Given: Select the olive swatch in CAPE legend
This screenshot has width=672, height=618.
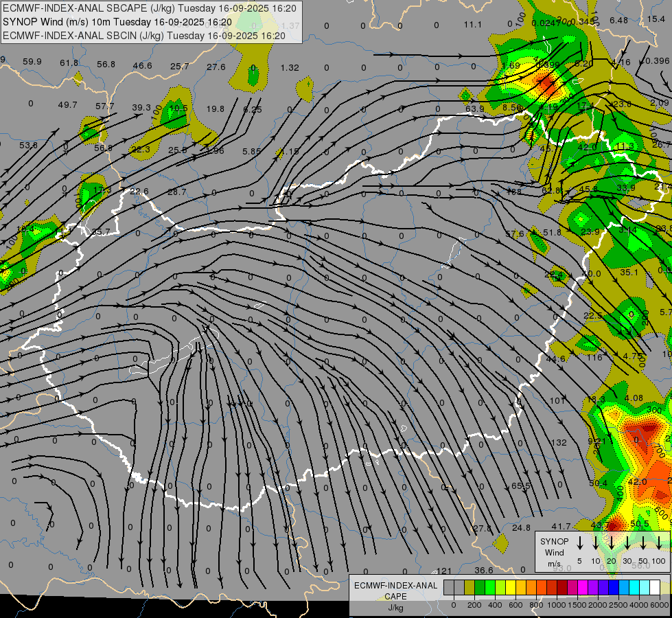Looking at the screenshot, I should pyautogui.click(x=470, y=587).
